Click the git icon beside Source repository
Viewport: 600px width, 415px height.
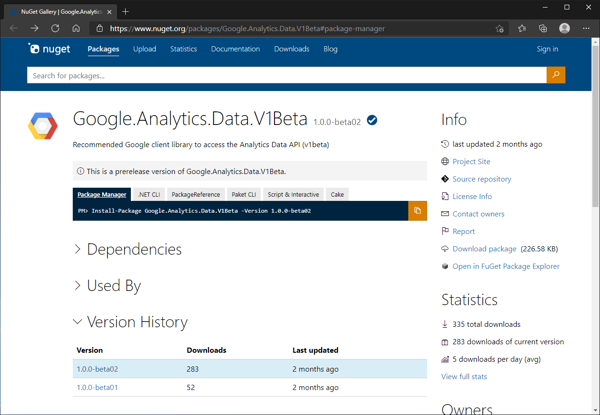(445, 179)
